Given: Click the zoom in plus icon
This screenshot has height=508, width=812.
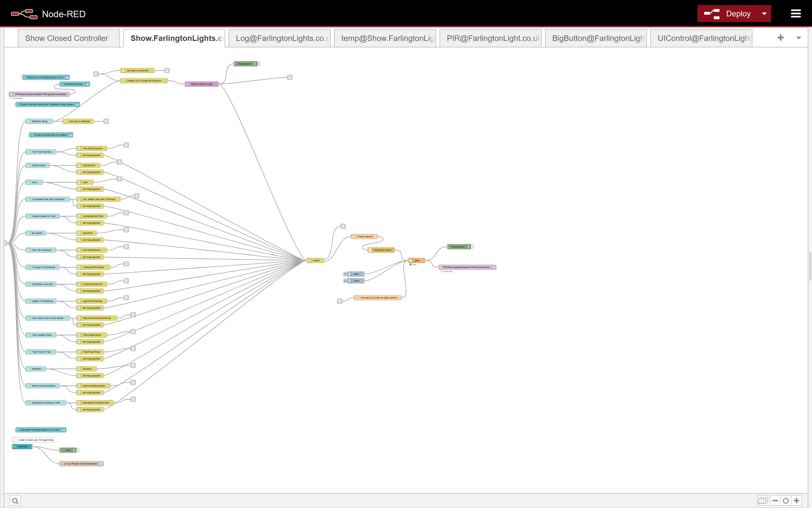Looking at the screenshot, I should point(796,501).
